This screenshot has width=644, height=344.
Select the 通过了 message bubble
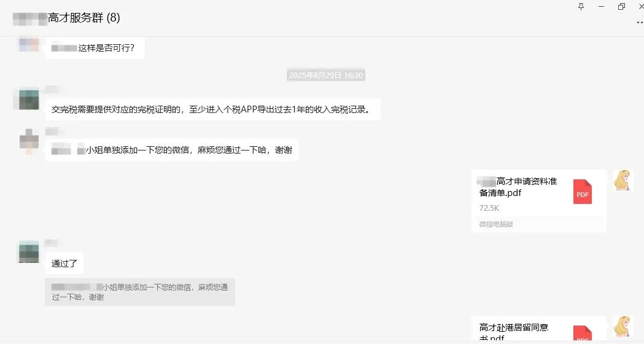coord(64,264)
